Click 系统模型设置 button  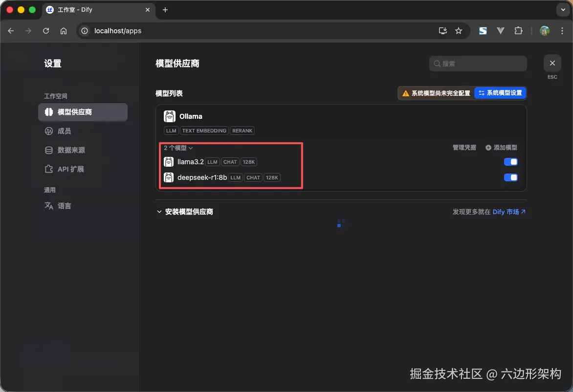500,93
